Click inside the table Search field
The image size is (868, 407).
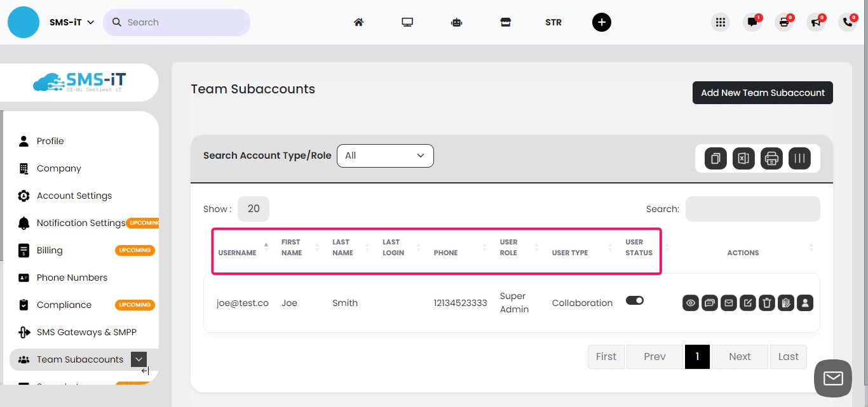tap(752, 209)
